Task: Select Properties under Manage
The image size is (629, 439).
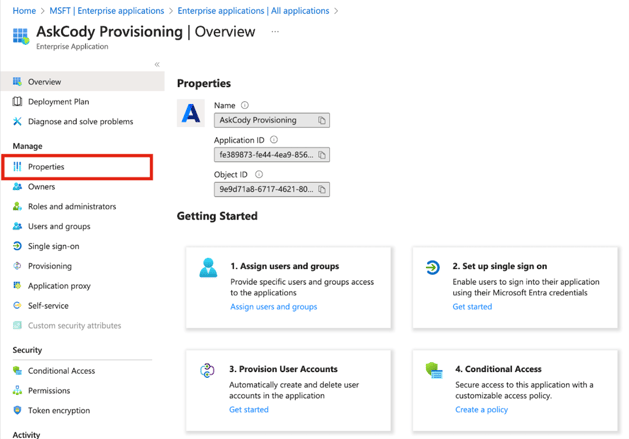Action: (x=77, y=167)
